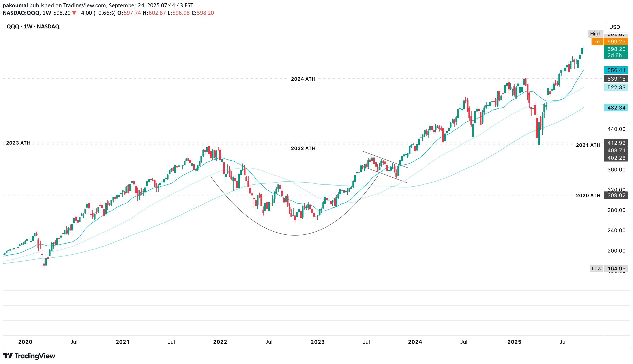Click TradingView.com in the header line
633x364 pixels.
pos(85,5)
